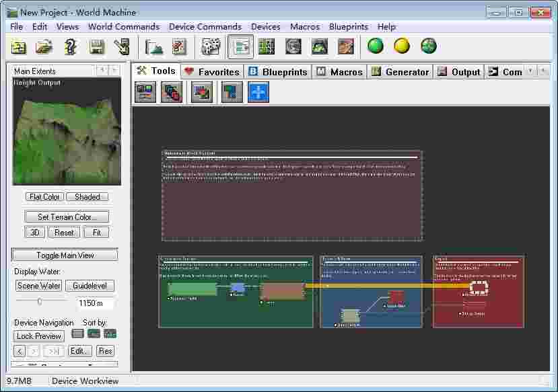
Task: Adjust the water level slider
Action: pyautogui.click(x=40, y=301)
